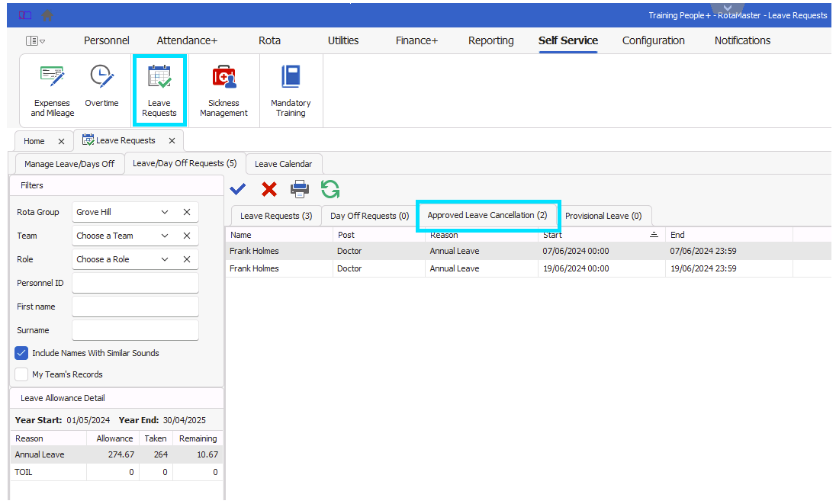Expand the title bar chevron
This screenshot has width=836, height=504.
(x=728, y=8)
